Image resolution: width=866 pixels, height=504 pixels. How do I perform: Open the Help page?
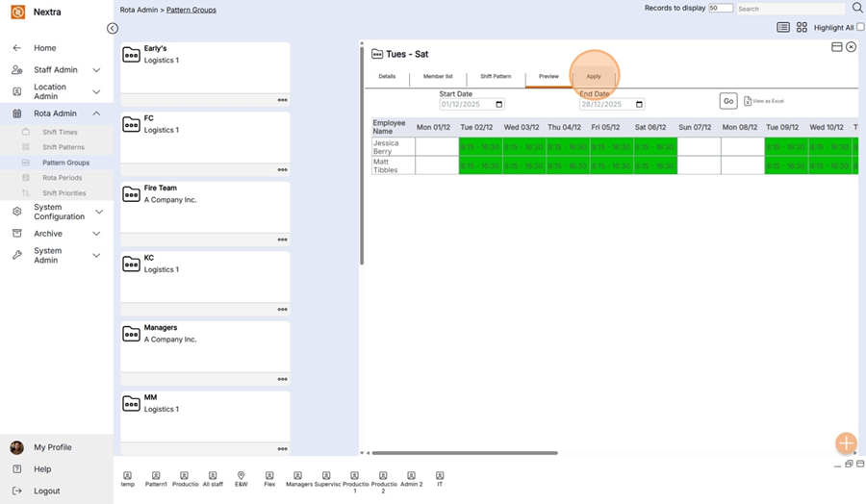pyautogui.click(x=42, y=469)
